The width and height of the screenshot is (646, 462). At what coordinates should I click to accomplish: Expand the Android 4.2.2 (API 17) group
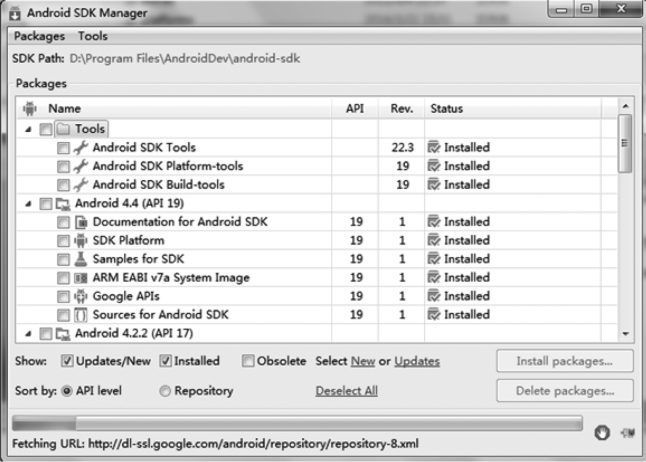pos(27,333)
